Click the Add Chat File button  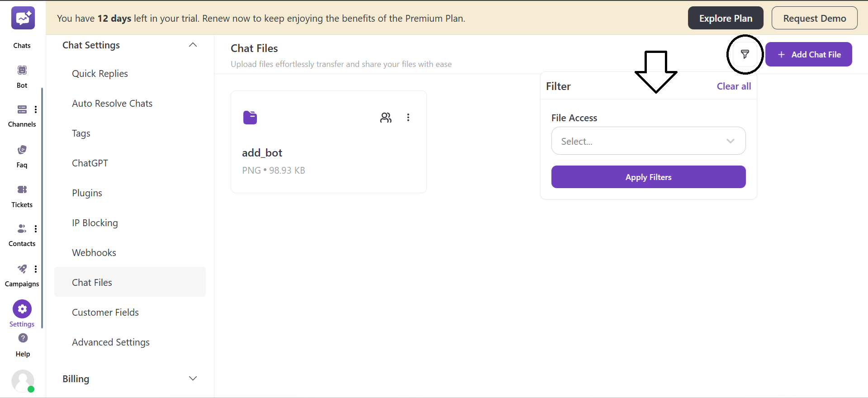(x=808, y=54)
